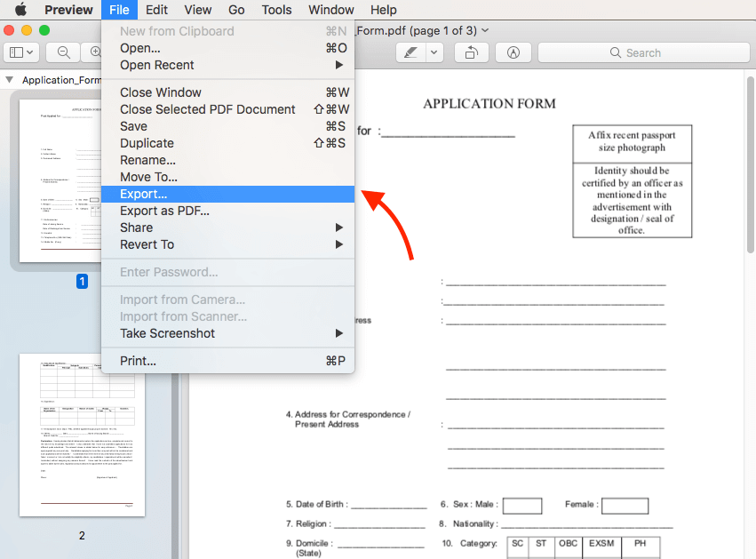Viewport: 756px width, 559px height.
Task: Click the Application_Form sidebar file name
Action: [61, 80]
